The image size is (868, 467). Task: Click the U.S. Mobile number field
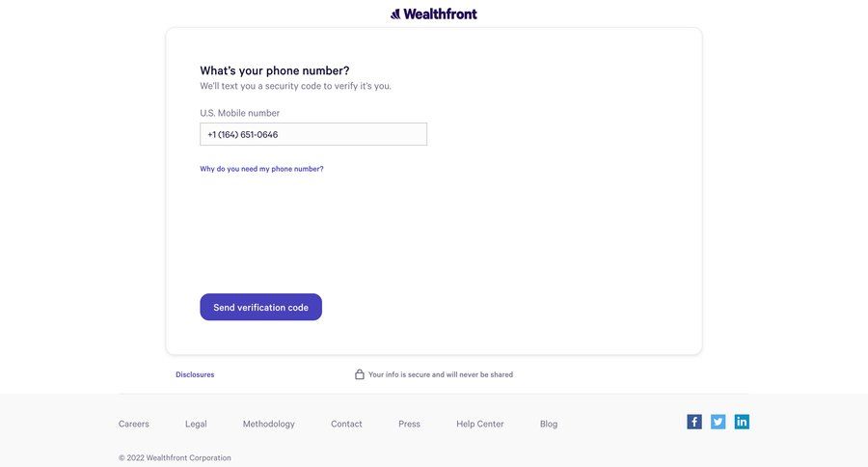point(313,134)
